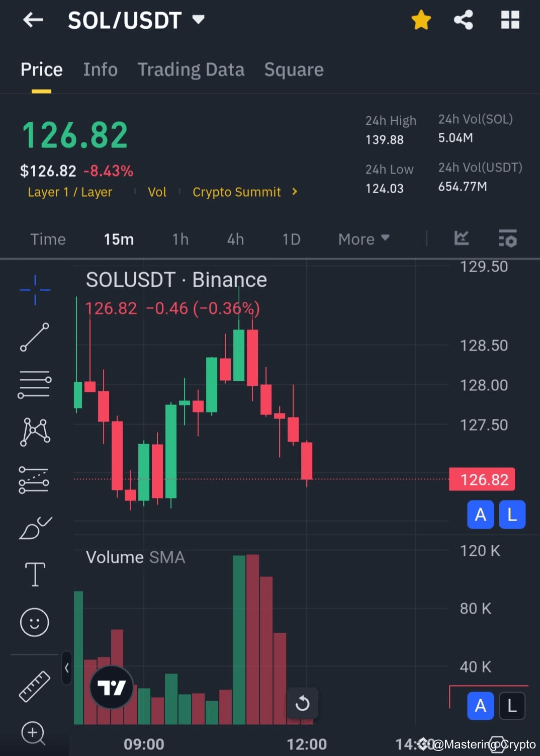Select the brush drawing tool
This screenshot has width=540, height=756.
(34, 527)
